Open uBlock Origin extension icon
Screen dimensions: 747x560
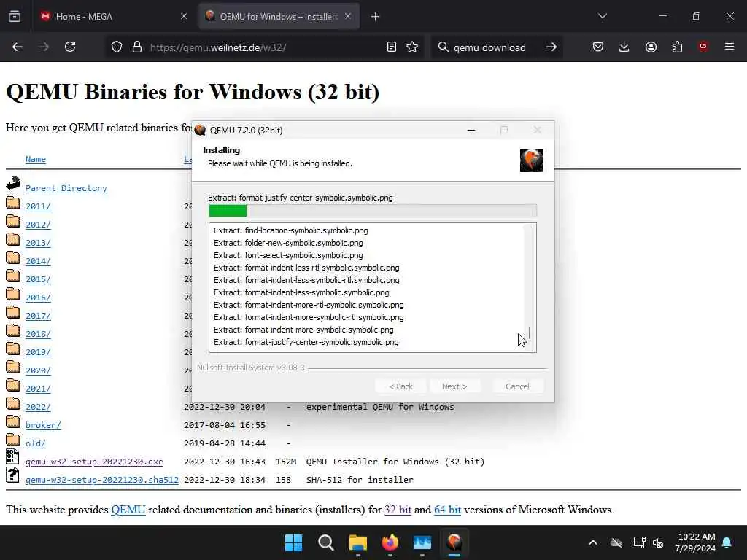(x=703, y=47)
